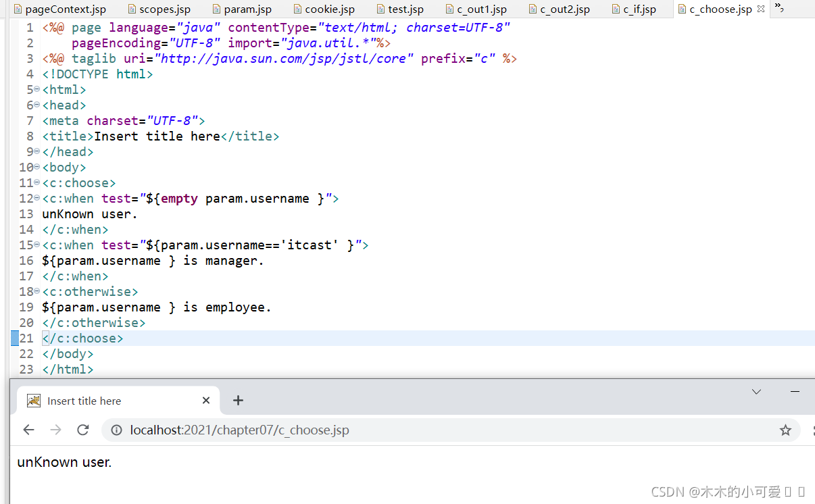Click the Back navigation arrow in the browser

28,430
